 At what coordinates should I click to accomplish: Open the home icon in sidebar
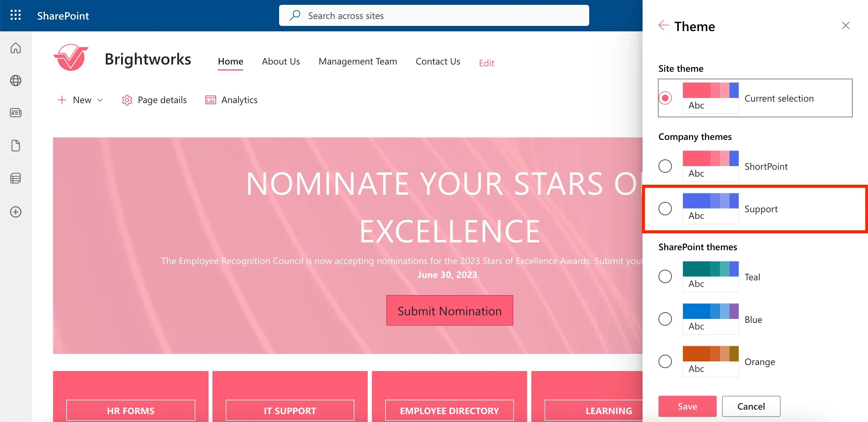click(15, 48)
